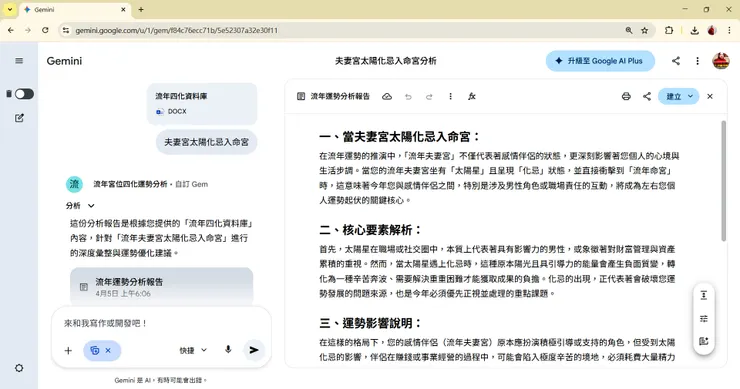
Task: Click the 流年宮位四化運勢分析 Gem name
Action: (130, 184)
